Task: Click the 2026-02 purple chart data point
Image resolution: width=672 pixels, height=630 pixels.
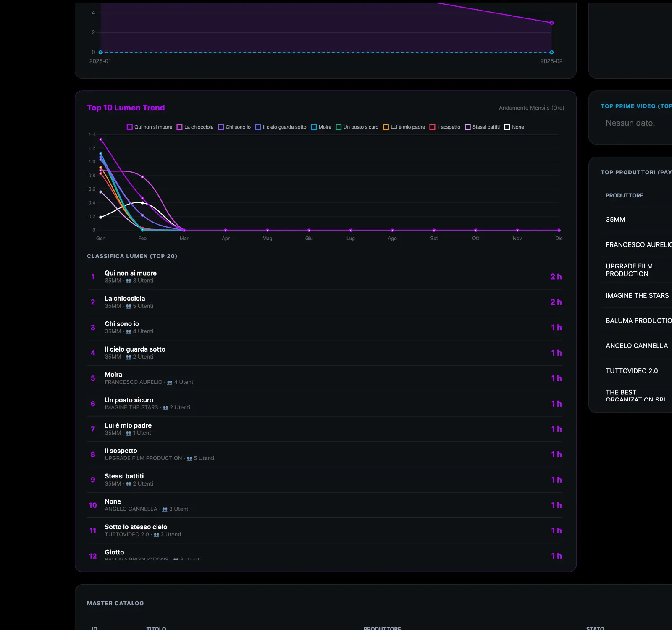Action: pos(551,23)
